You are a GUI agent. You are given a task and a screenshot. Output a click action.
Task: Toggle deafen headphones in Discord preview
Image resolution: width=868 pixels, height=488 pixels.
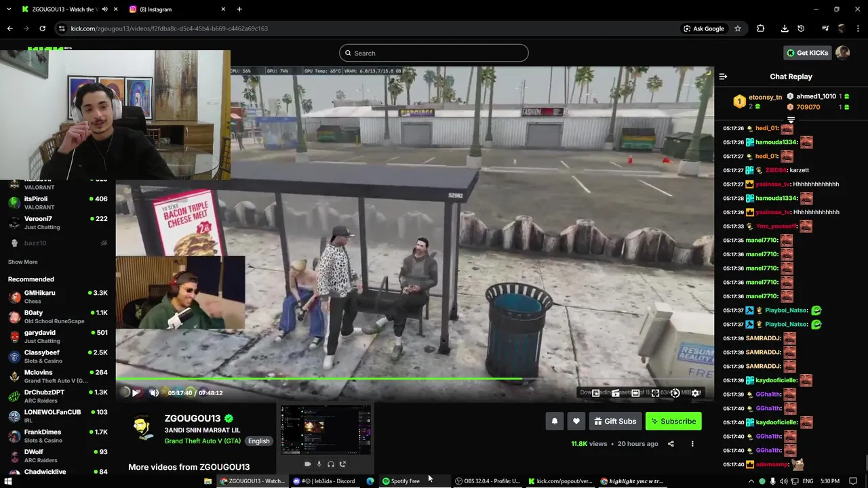[331, 464]
